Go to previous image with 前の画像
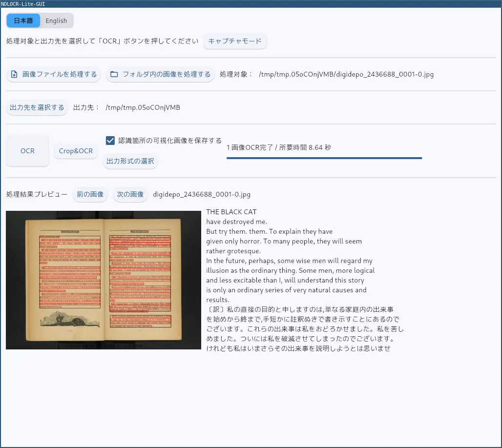 90,194
